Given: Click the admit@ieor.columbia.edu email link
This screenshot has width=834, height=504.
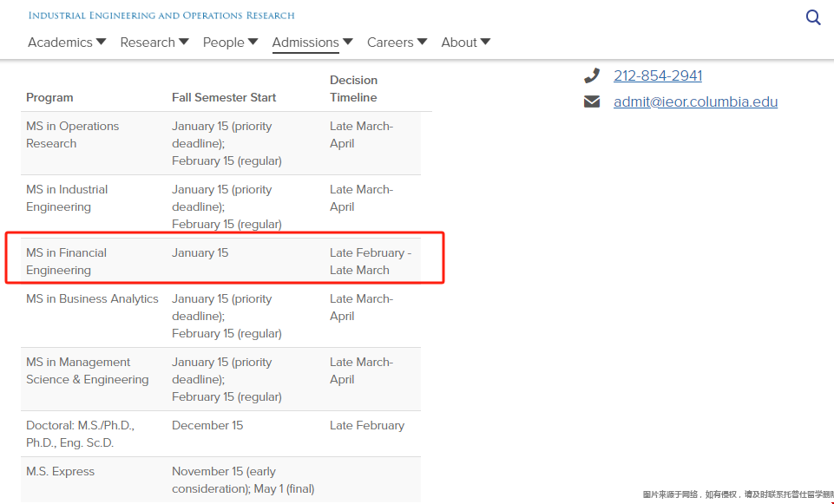Looking at the screenshot, I should (x=695, y=101).
